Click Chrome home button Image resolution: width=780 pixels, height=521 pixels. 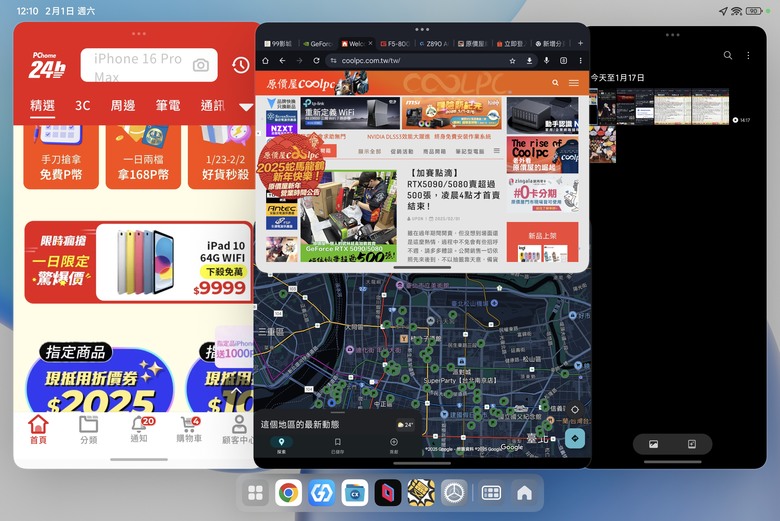pos(266,61)
